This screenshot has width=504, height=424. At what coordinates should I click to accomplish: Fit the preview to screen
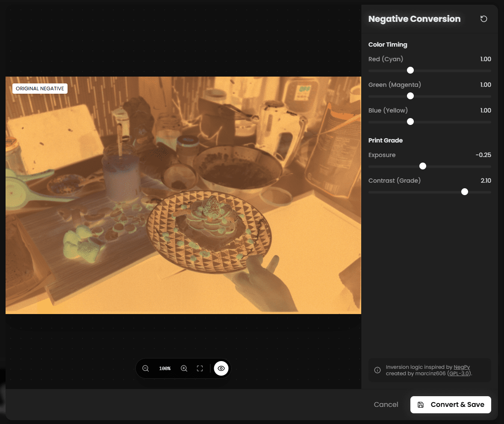tap(200, 368)
